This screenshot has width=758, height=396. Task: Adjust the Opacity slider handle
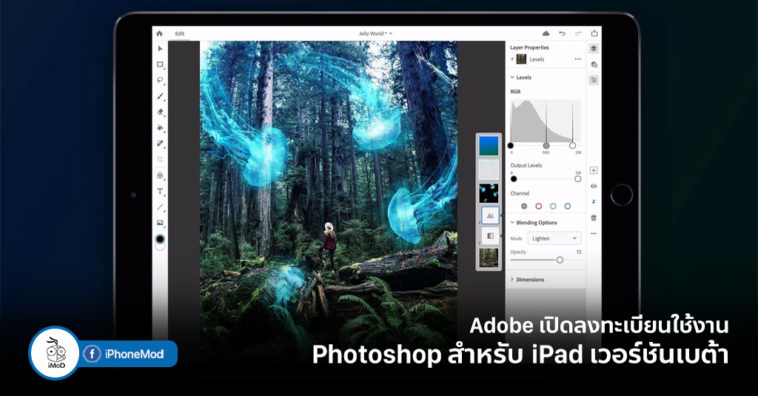(559, 260)
